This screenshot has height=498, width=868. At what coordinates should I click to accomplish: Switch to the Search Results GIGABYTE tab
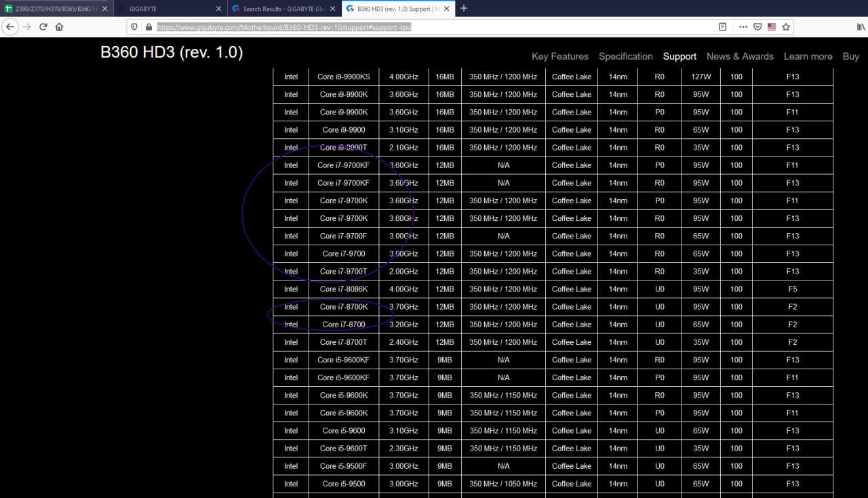[283, 9]
